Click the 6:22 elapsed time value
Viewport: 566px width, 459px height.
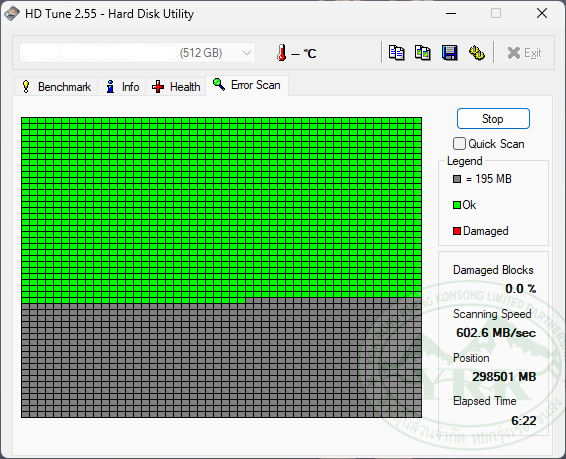point(524,421)
